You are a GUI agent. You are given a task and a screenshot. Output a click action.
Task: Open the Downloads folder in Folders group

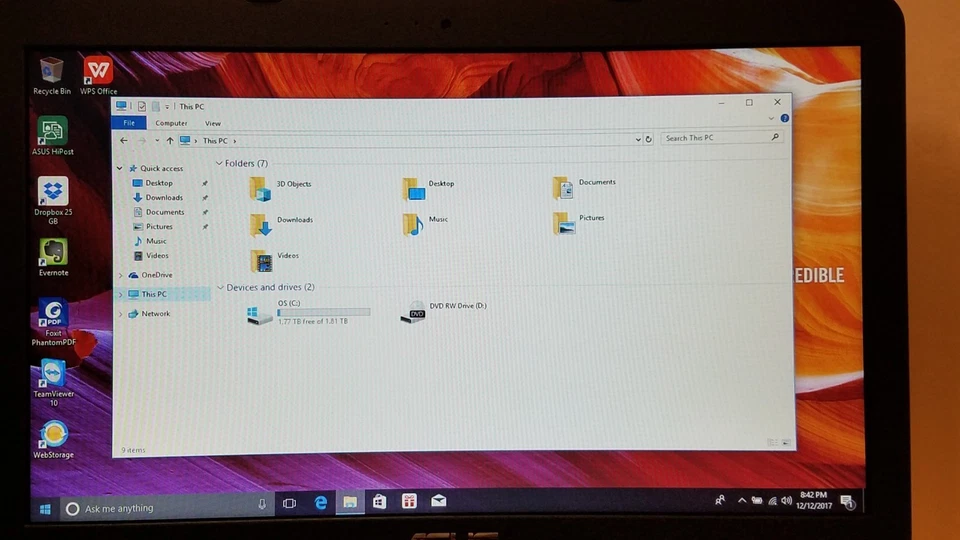click(282, 225)
